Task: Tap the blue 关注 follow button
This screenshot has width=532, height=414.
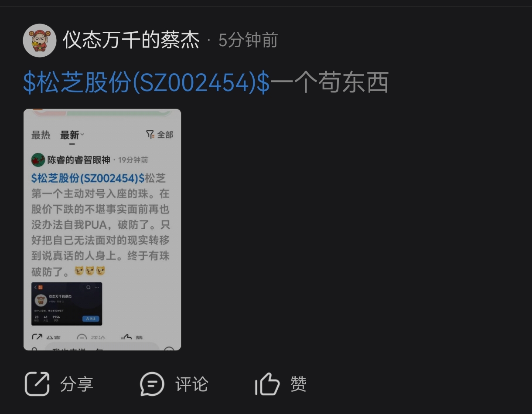Action: click(91, 319)
